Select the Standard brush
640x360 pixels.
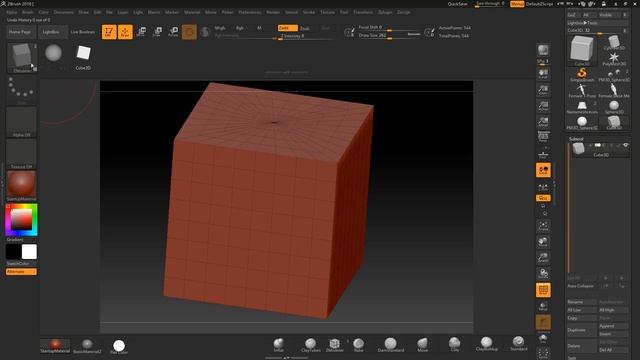(518, 344)
